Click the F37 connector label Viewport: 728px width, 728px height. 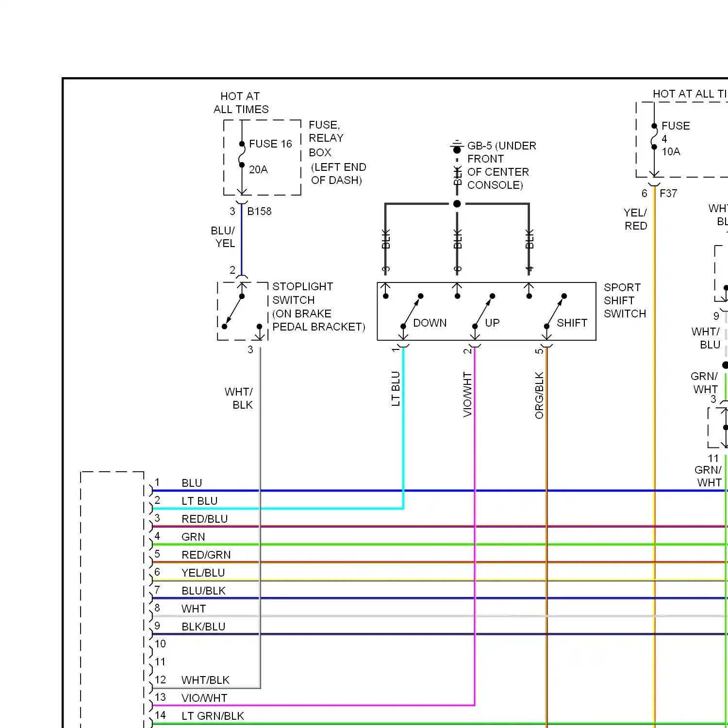tap(668, 193)
